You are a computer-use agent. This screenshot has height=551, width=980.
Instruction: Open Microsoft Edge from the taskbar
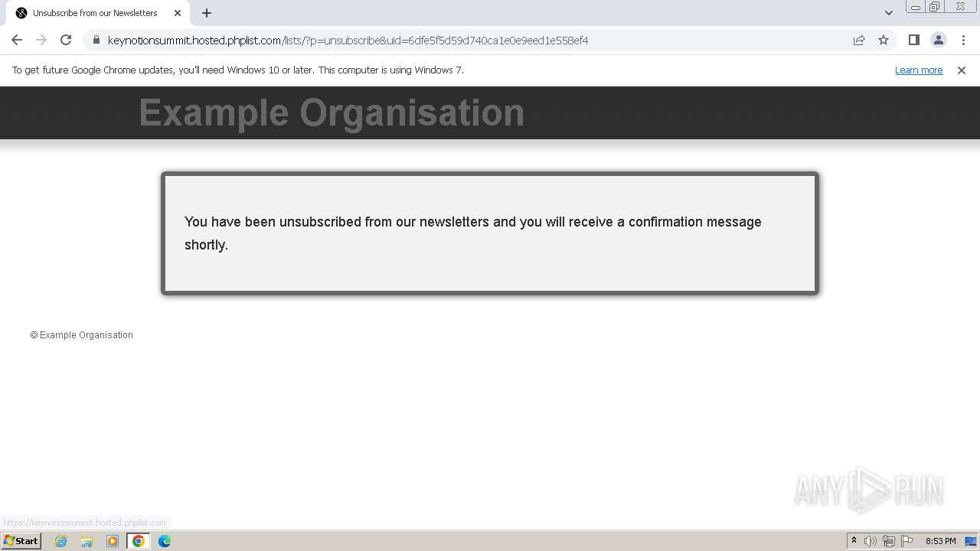pos(165,541)
